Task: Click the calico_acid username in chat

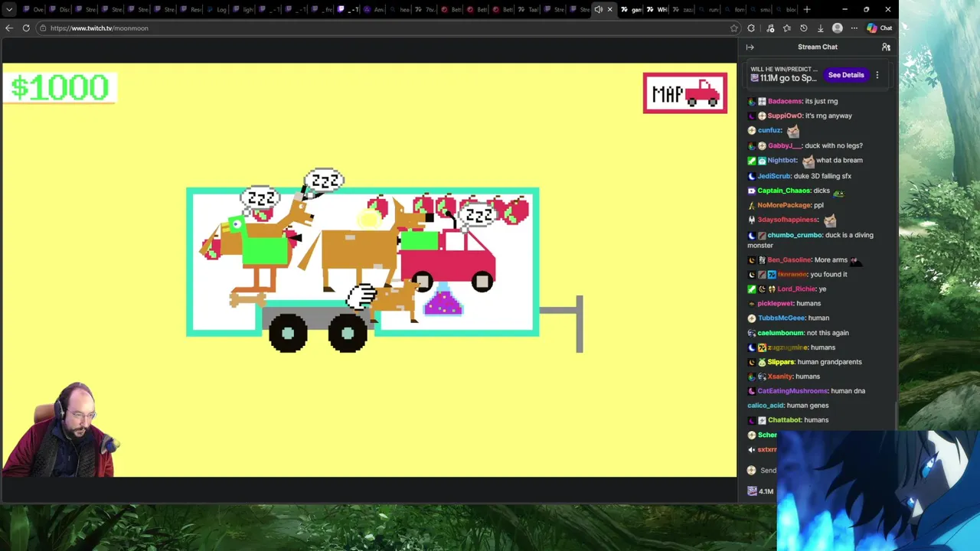Action: 766,406
